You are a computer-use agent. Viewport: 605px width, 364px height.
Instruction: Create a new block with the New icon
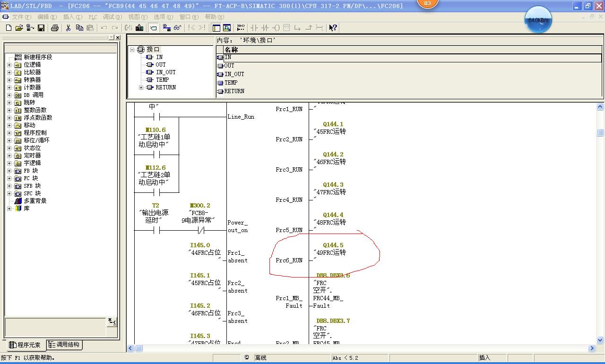click(9, 28)
